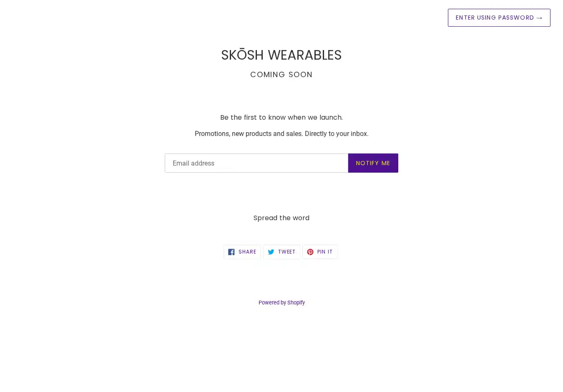563x392 pixels.
Task: Focus the Email address input field
Action: pyautogui.click(x=256, y=163)
